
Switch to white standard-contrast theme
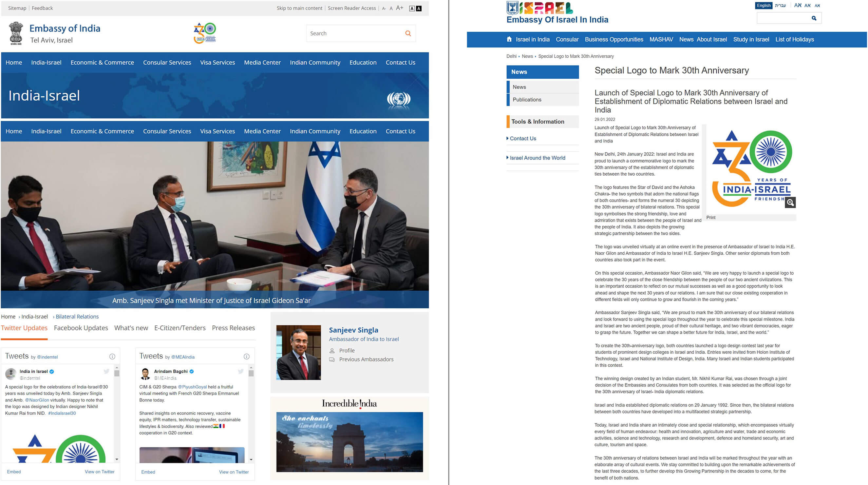click(x=412, y=9)
